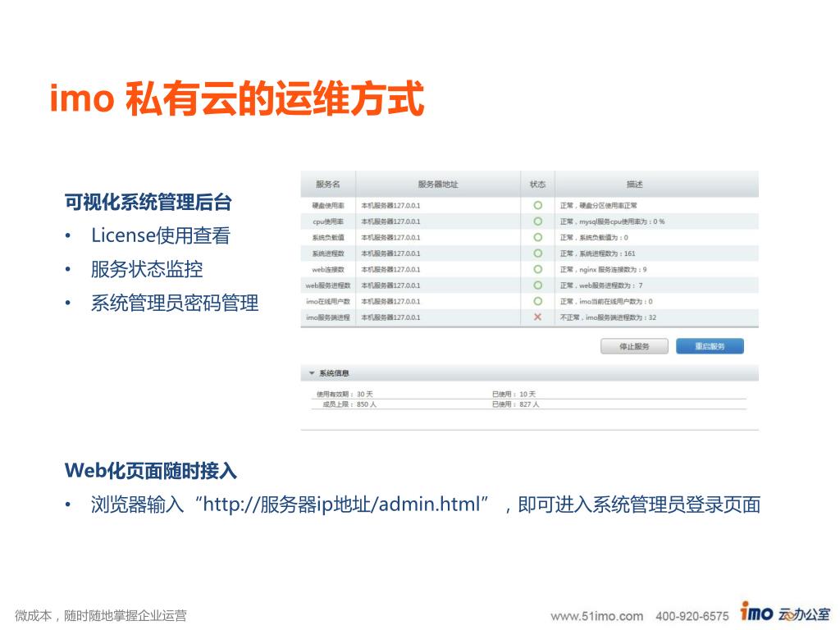
Task: Click the green status circle for web服务进程数
Action: [537, 285]
